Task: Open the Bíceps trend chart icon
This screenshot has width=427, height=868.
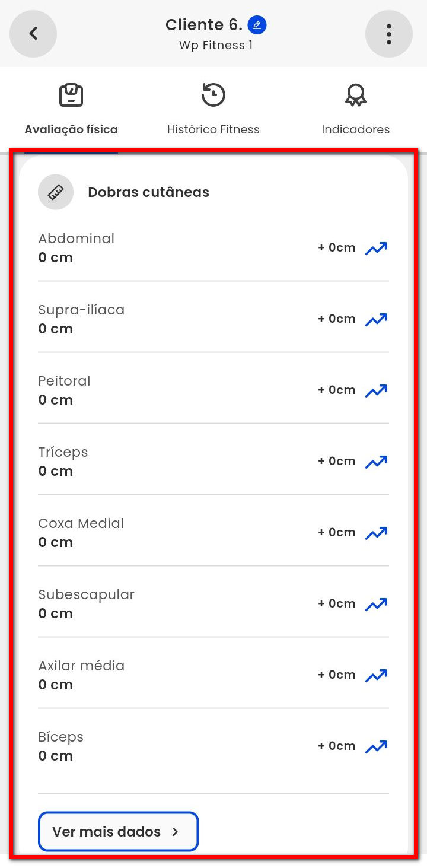Action: pyautogui.click(x=376, y=746)
